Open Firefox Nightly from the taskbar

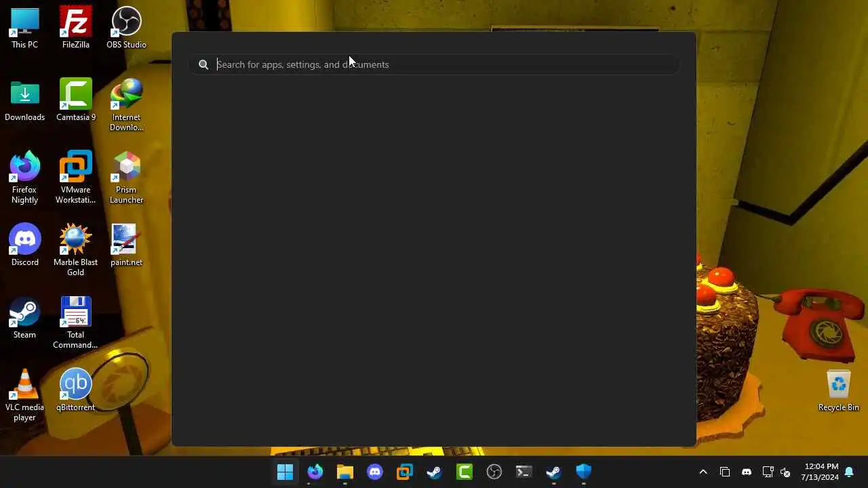(315, 472)
